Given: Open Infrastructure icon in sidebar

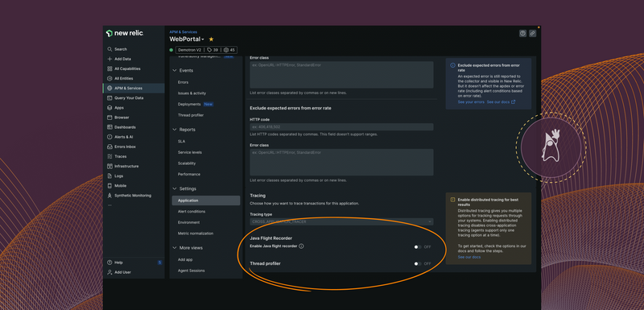Looking at the screenshot, I should coord(109,167).
